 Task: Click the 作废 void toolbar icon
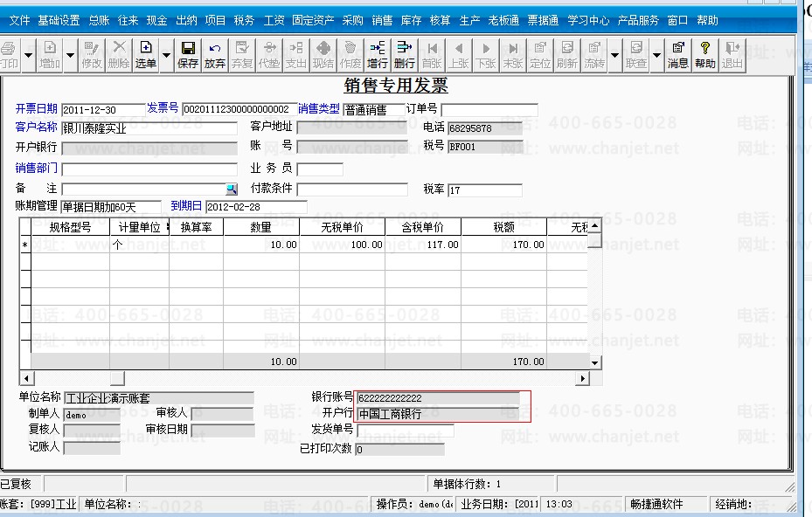(x=350, y=55)
